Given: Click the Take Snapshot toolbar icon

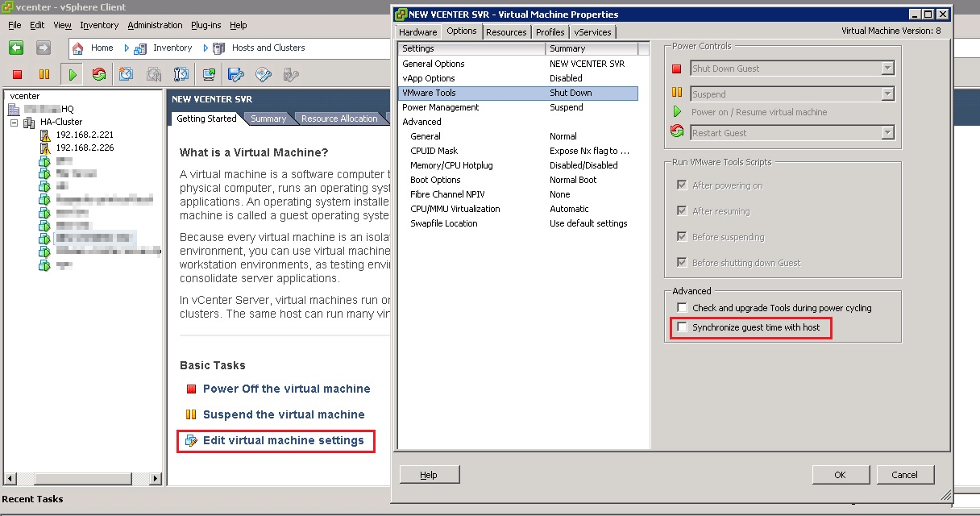Looking at the screenshot, I should point(127,74).
